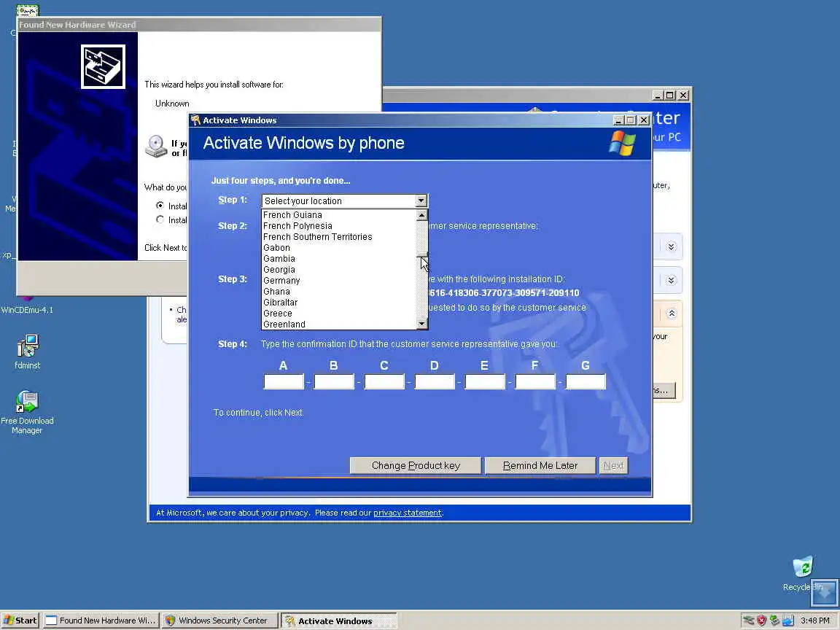Click confirmation ID field A

pyautogui.click(x=284, y=381)
